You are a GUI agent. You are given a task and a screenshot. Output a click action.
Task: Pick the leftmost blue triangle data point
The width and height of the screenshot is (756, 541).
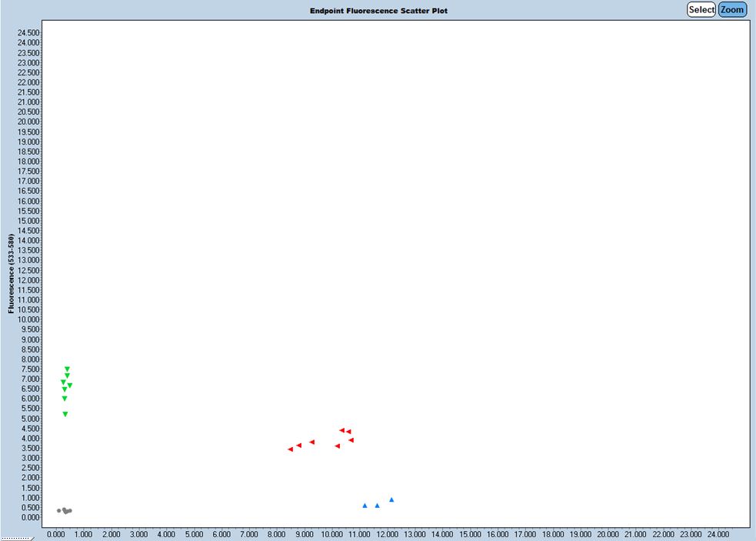(365, 506)
